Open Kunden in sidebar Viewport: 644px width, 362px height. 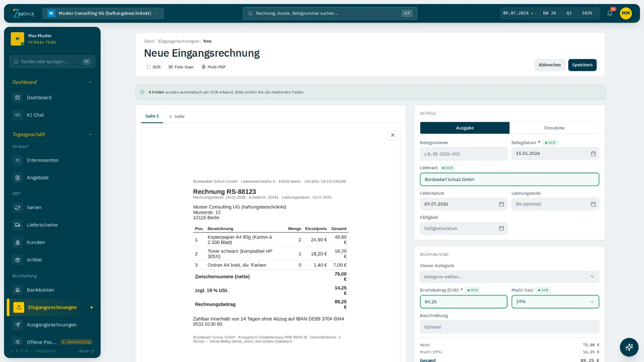coord(52,243)
